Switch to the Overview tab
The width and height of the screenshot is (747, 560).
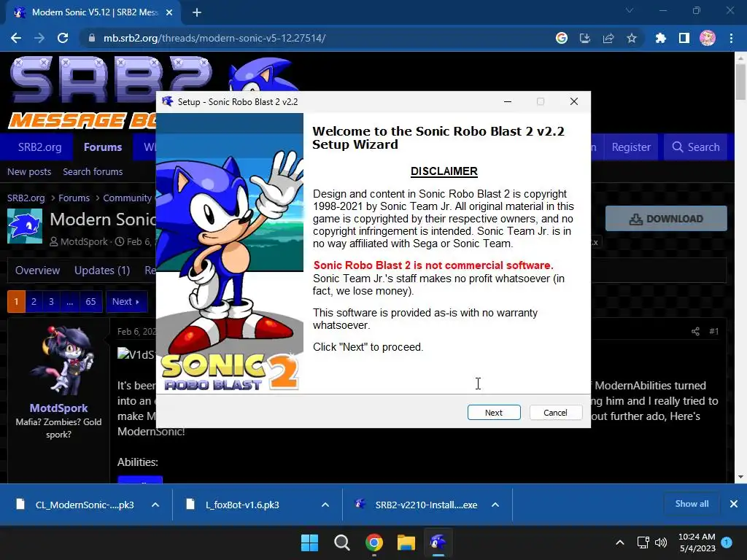click(x=38, y=271)
